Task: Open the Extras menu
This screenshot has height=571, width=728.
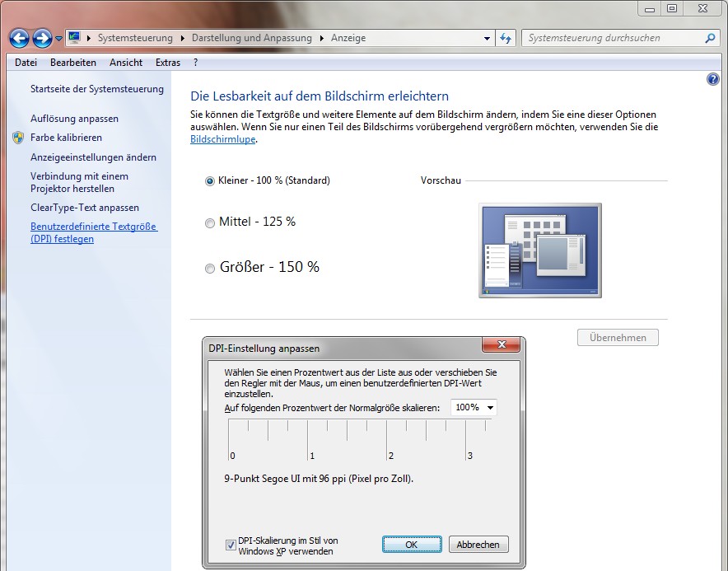Action: [x=168, y=63]
